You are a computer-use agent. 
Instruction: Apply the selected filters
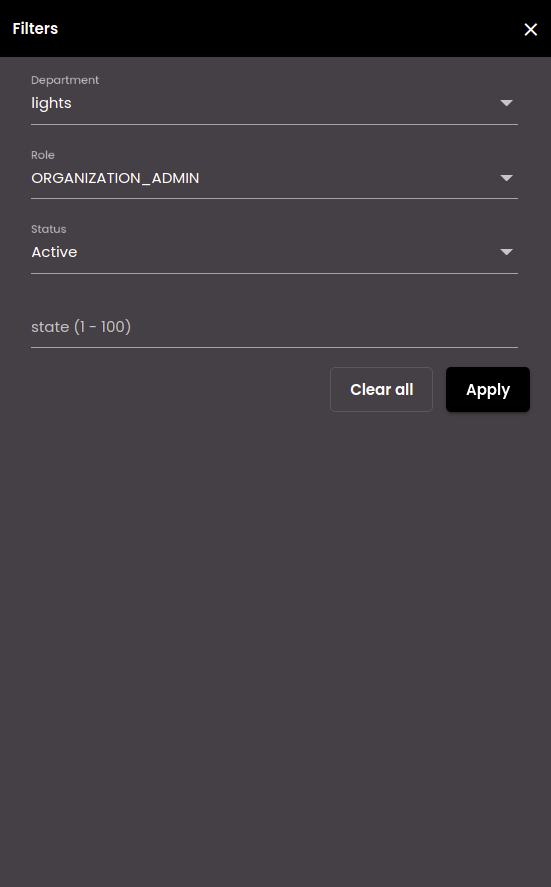(488, 390)
